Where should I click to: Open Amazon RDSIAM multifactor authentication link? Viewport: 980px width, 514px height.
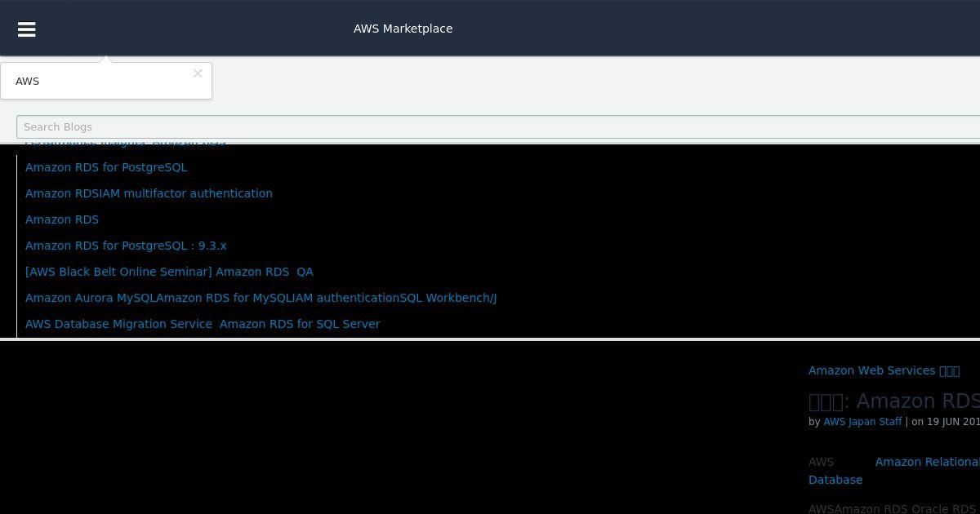click(x=149, y=193)
